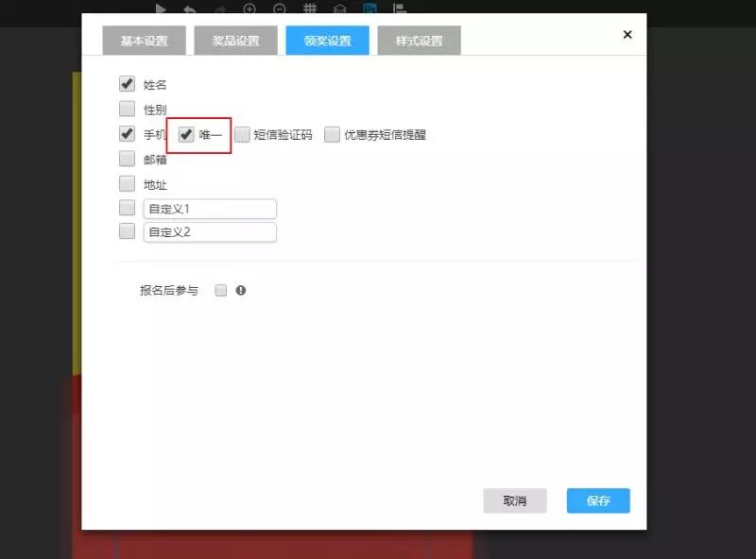Click the info icon beside 报名后参与
The height and width of the screenshot is (559, 756).
click(x=241, y=290)
